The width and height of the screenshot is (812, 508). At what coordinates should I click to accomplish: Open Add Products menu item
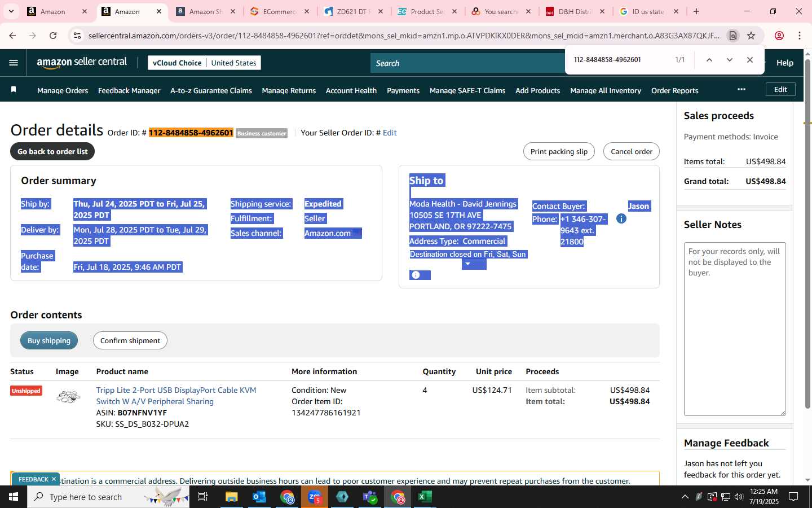point(538,90)
